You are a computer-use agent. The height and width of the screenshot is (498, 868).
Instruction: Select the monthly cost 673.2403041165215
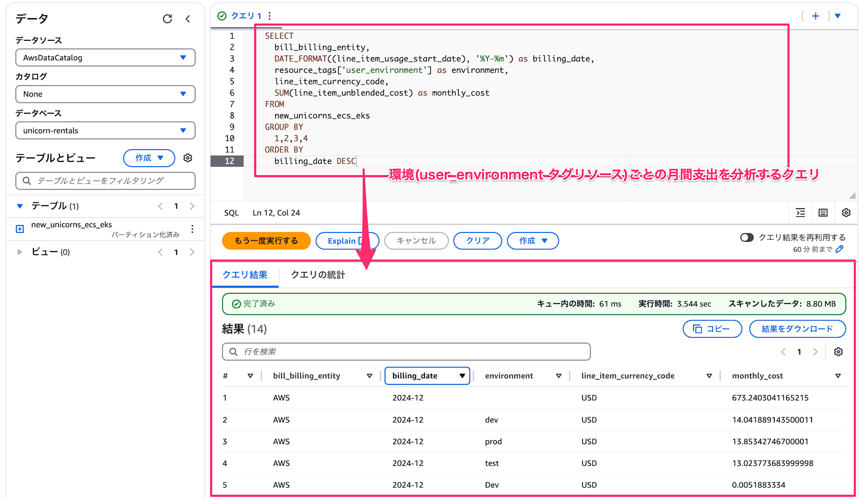click(x=770, y=398)
